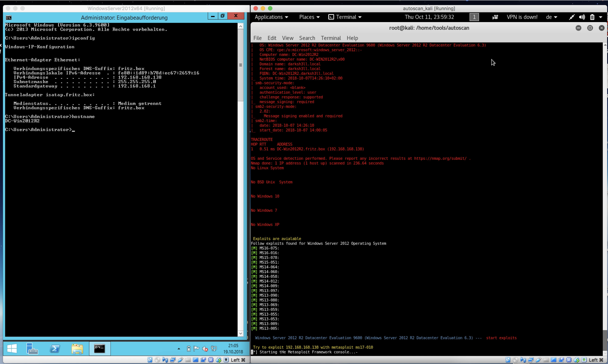Viewport: 608px width, 364px height.
Task: Click Kali battery status icon
Action: coord(592,17)
